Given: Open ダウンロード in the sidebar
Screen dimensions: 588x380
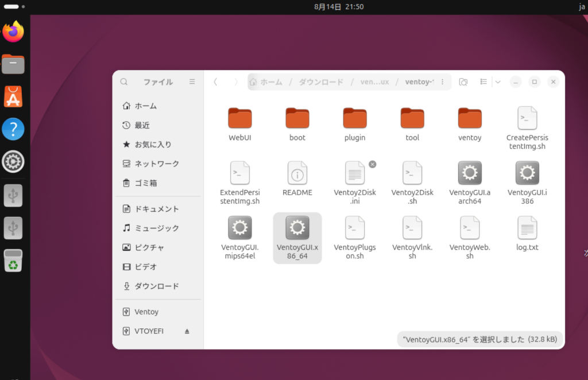Looking at the screenshot, I should tap(158, 286).
